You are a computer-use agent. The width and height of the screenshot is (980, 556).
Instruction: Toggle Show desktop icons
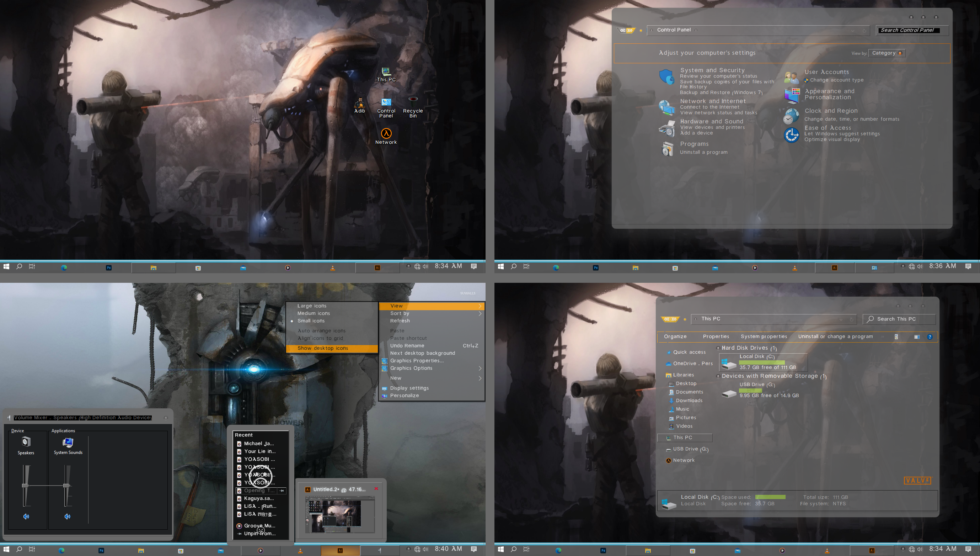pyautogui.click(x=332, y=348)
